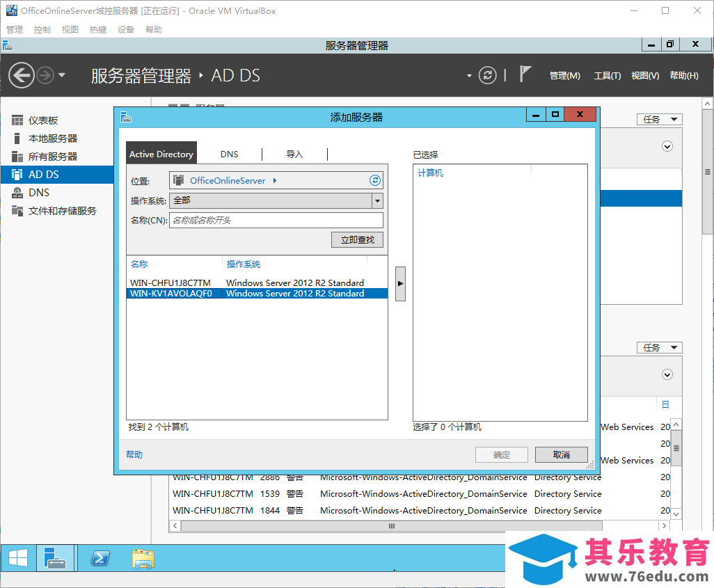714x588 pixels.
Task: Click the events list scroll-down arrow
Action: click(x=676, y=514)
